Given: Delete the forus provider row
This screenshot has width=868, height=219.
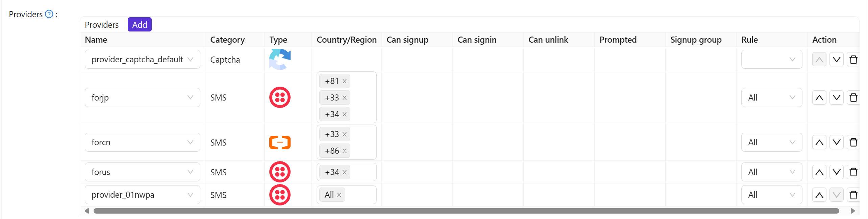Looking at the screenshot, I should 854,172.
